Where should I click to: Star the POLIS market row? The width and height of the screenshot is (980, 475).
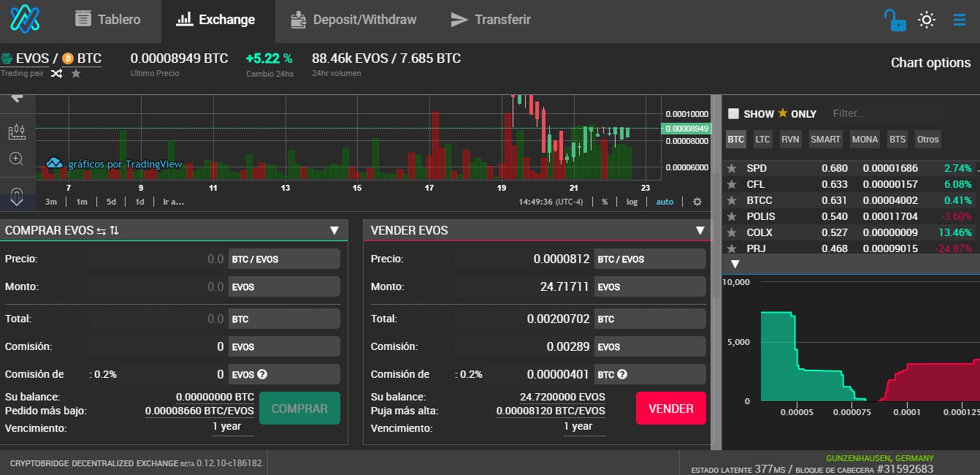732,216
